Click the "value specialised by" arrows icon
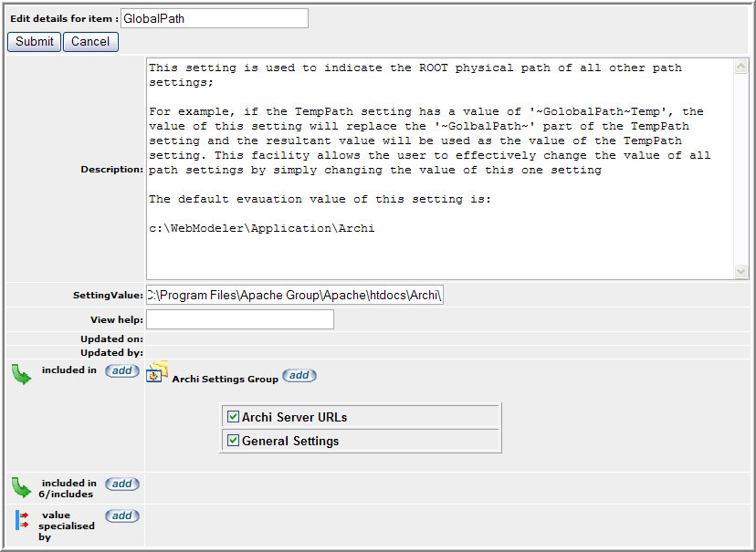Viewport: 756px width, 552px height. click(22, 520)
